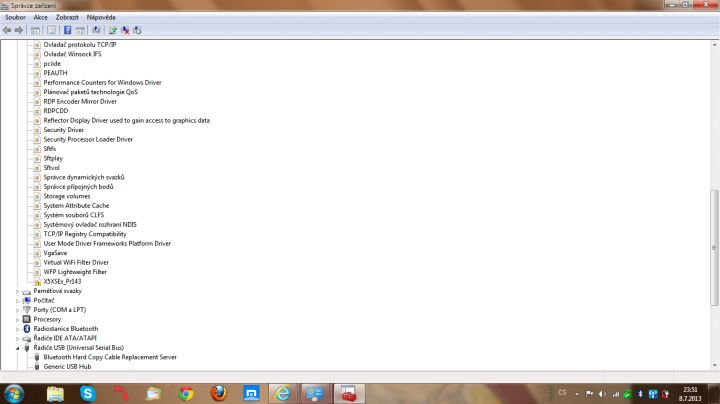Click the vertical scrollbar thumb
This screenshot has height=404, width=720.
pos(714,247)
